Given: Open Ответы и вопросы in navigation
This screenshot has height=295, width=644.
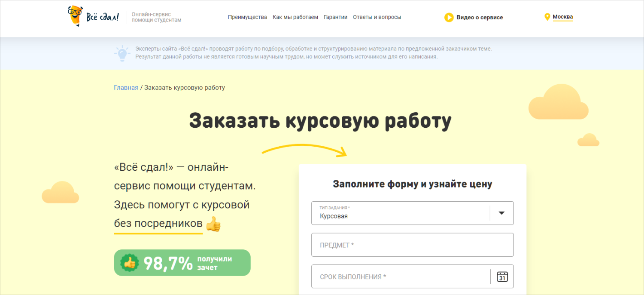Looking at the screenshot, I should point(377,18).
